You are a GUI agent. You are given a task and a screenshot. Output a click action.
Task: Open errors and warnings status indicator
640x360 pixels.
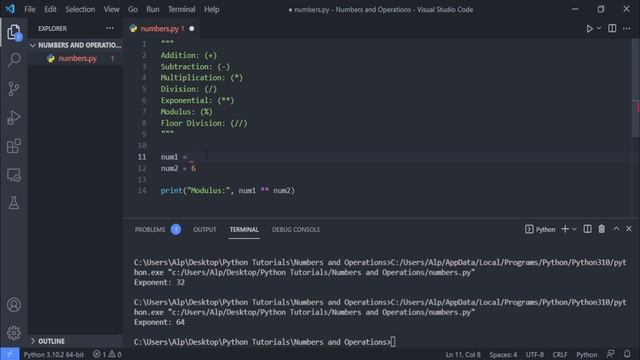click(107, 354)
